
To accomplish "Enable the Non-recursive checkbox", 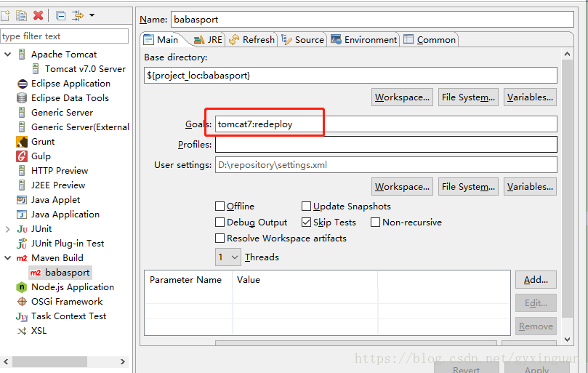I will click(375, 222).
